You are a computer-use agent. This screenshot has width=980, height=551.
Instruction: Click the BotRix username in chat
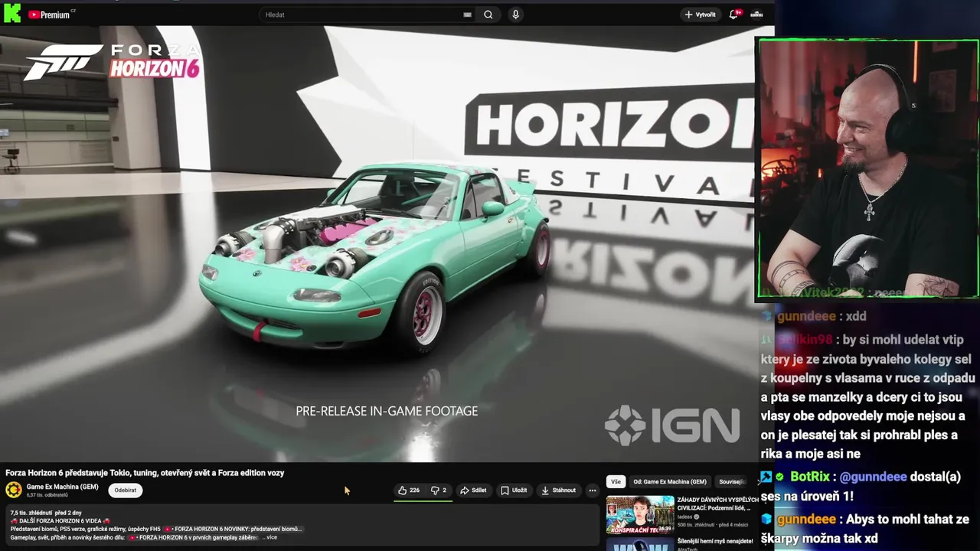pos(810,477)
